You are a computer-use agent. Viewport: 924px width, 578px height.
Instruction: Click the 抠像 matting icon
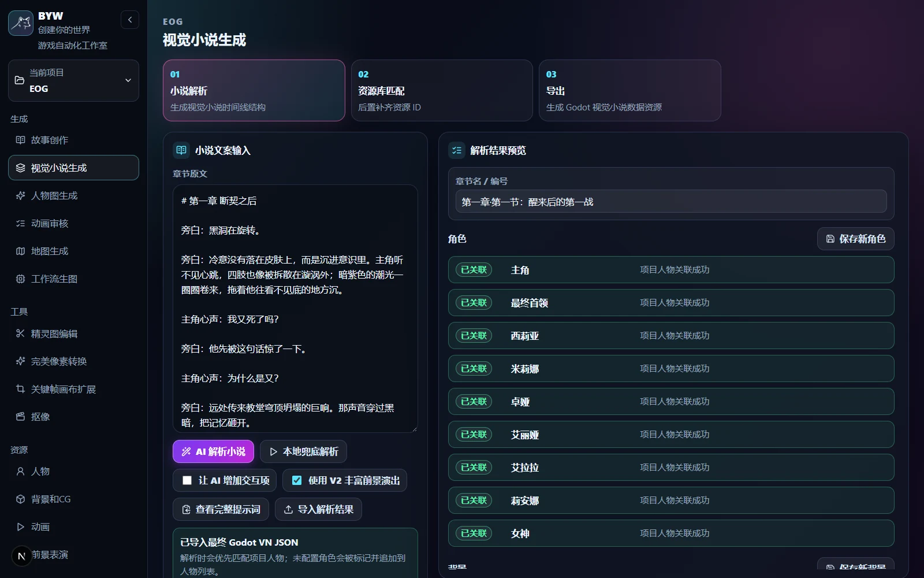pos(20,417)
